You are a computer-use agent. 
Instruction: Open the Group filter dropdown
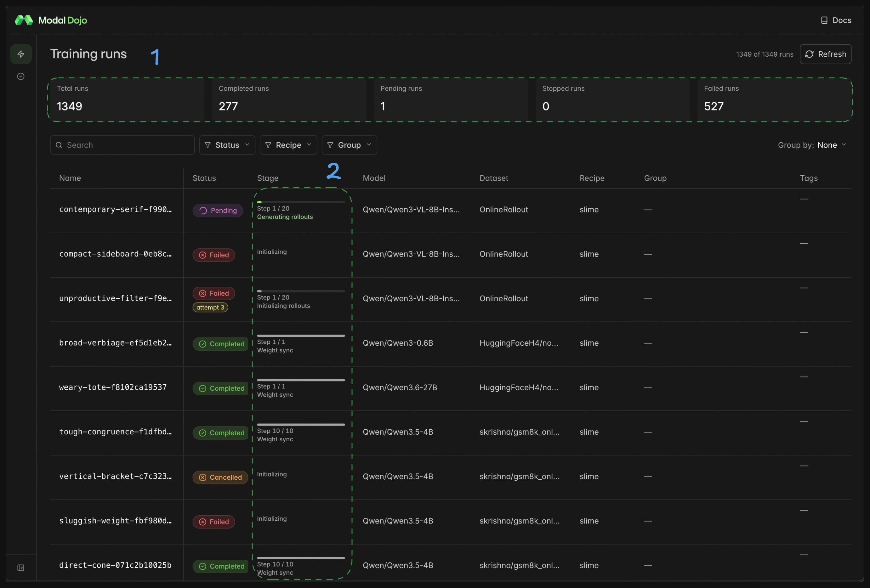pos(350,145)
